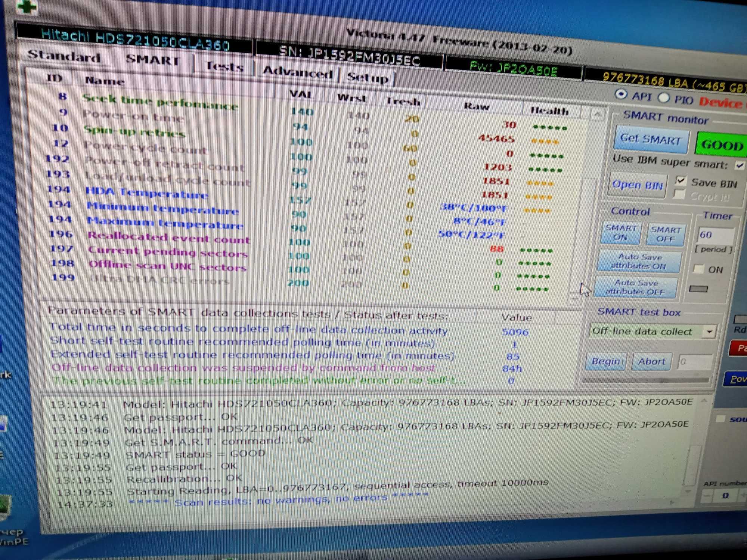Click the SMART ON button
Viewport: 747px width, 560px height.
(620, 233)
